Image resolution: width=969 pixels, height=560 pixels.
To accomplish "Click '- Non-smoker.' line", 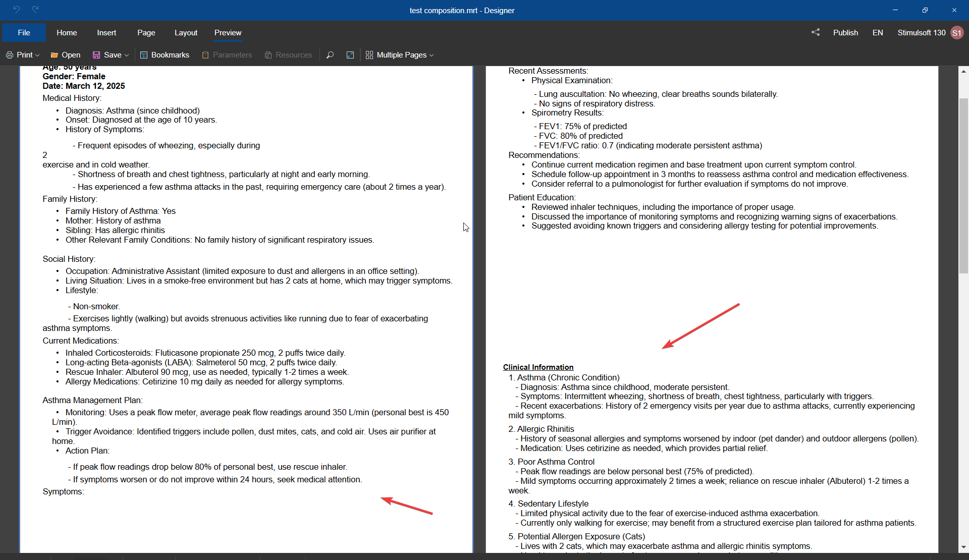I will coord(94,306).
